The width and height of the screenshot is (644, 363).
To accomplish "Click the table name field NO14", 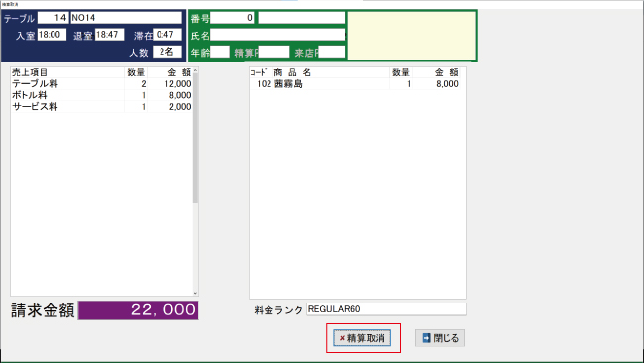I will click(x=126, y=18).
